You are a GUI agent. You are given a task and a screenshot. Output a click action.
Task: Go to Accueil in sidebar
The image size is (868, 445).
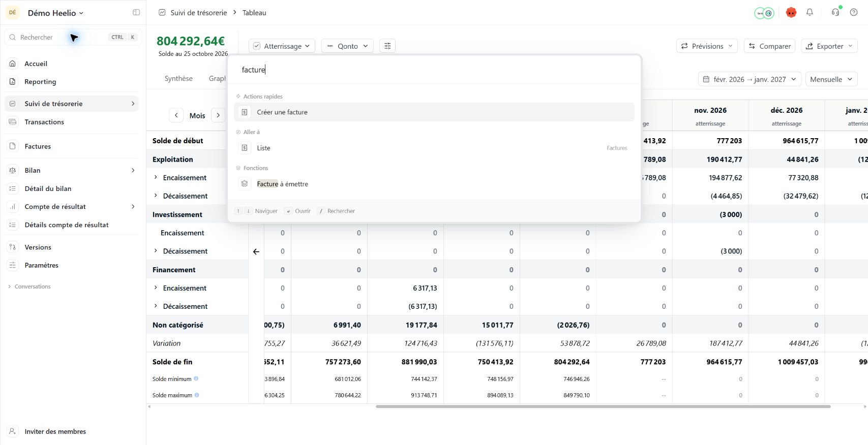point(71,63)
